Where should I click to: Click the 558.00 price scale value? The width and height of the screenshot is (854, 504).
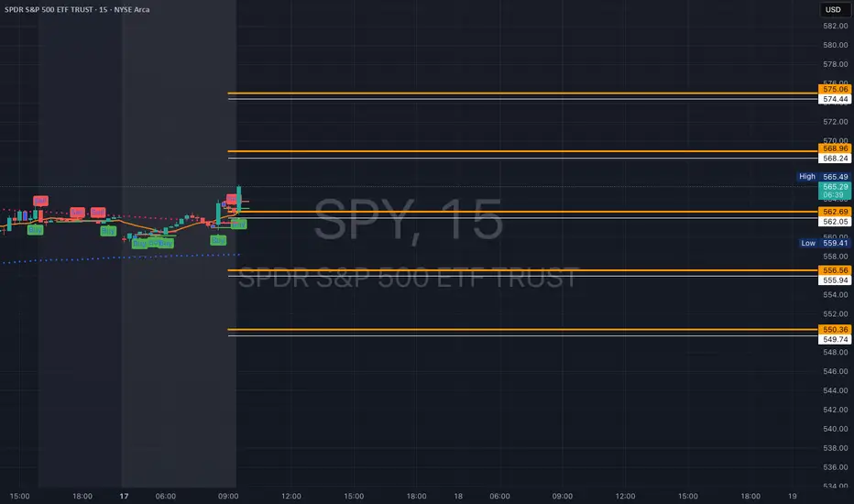pos(835,256)
